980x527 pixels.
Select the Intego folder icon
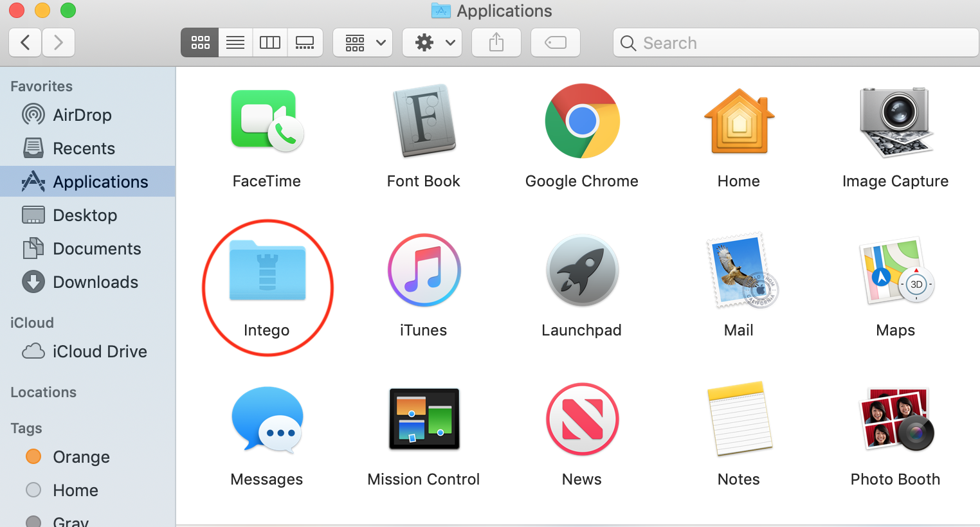pos(268,271)
